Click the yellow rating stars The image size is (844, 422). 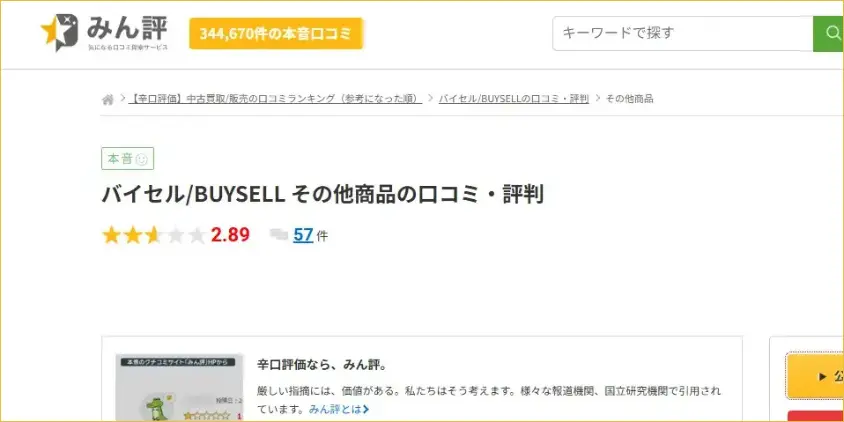[154, 235]
